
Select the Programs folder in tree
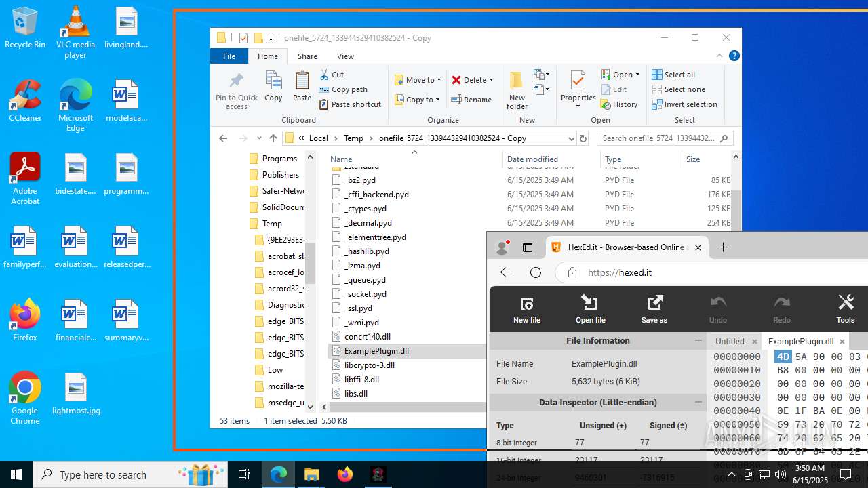279,159
